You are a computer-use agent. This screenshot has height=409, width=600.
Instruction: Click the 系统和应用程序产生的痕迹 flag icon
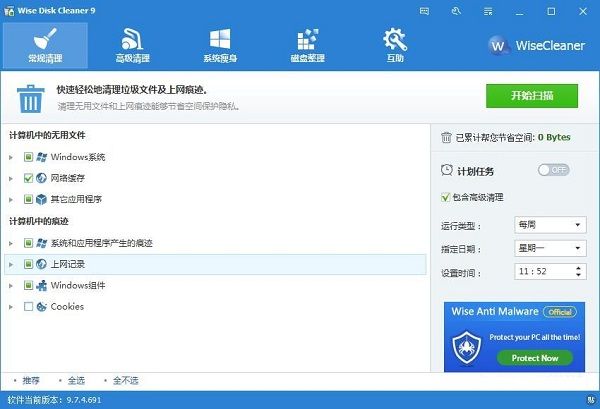point(41,243)
